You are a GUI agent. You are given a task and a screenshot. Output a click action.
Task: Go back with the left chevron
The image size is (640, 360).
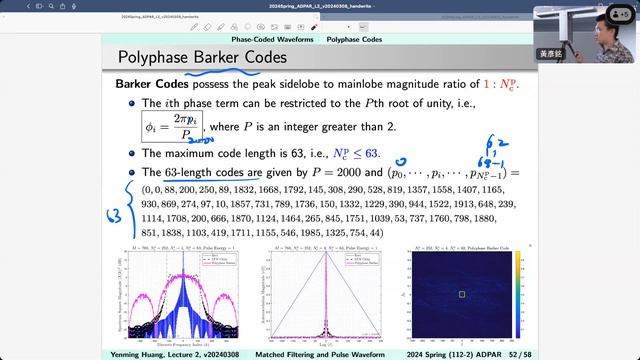28,6
